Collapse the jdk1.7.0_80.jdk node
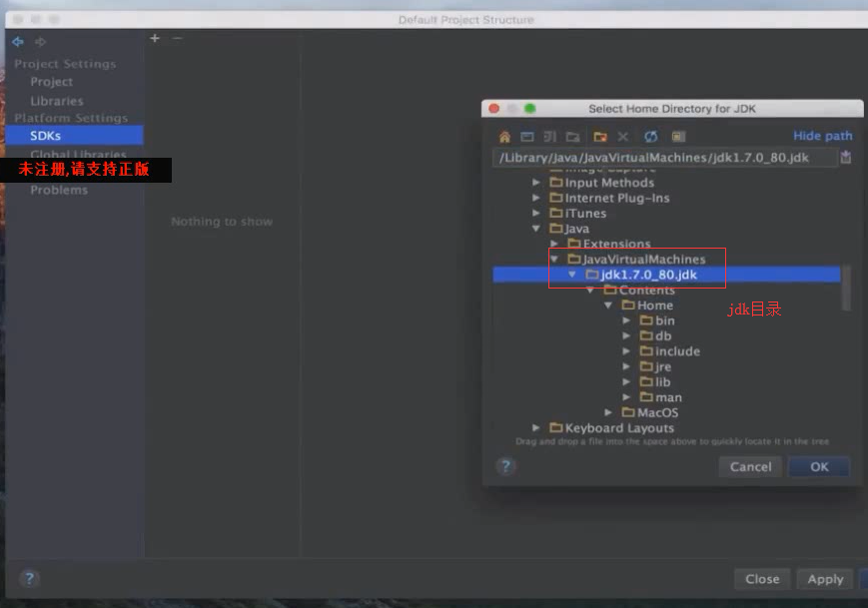This screenshot has width=868, height=608. click(x=572, y=275)
